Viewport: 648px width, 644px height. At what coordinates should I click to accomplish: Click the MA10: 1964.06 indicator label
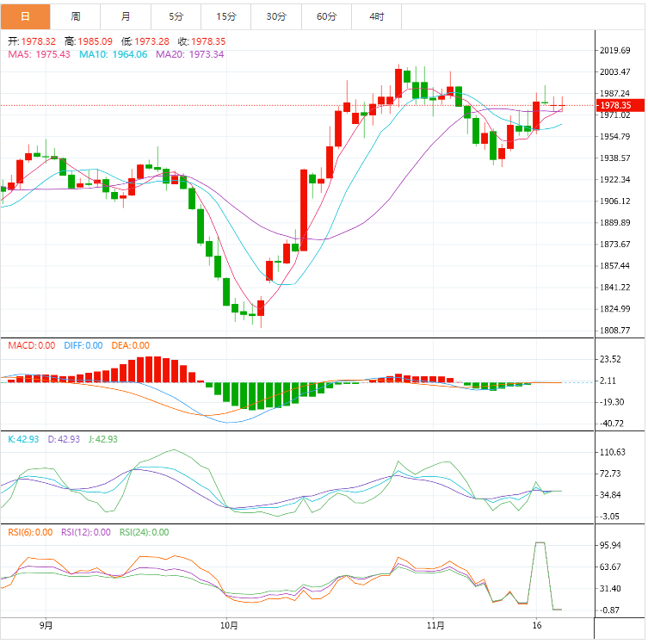113,54
